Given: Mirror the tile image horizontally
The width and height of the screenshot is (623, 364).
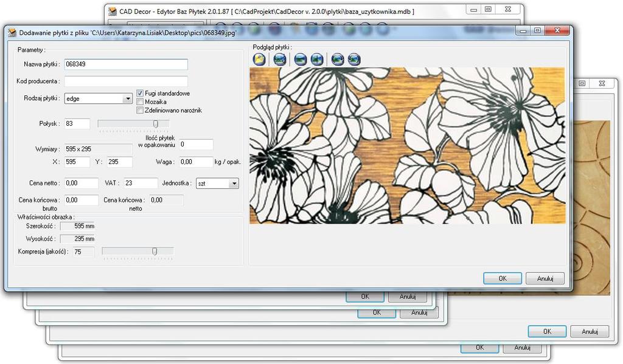Looking at the screenshot, I should tap(317, 60).
